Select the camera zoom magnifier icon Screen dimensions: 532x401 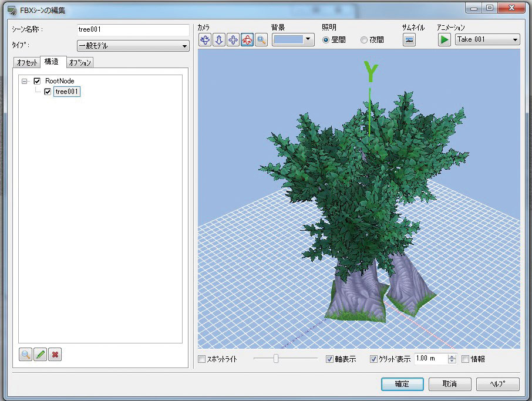(x=261, y=40)
